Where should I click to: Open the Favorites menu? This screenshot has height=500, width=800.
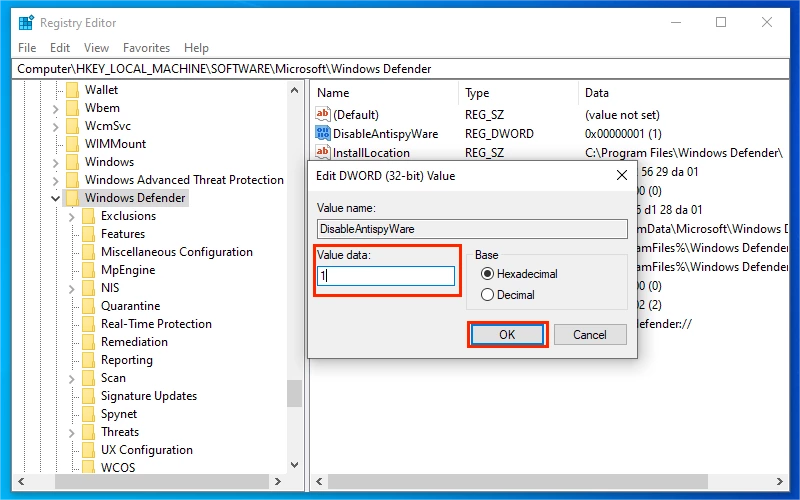pyautogui.click(x=146, y=48)
